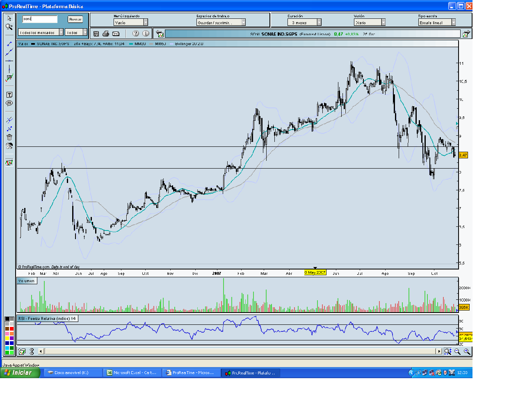Switch to 'ProRealTime - Platafo...' taskbar item
Screen dimensions: 525x420
[251, 373]
